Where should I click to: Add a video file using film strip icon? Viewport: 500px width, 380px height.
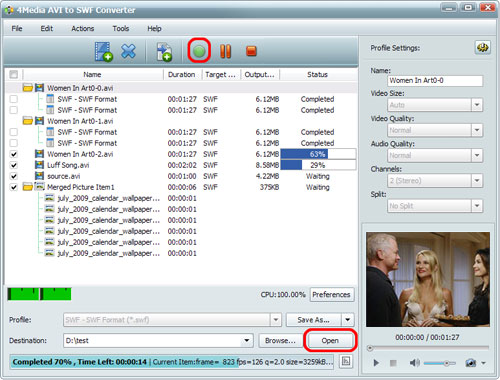[104, 52]
